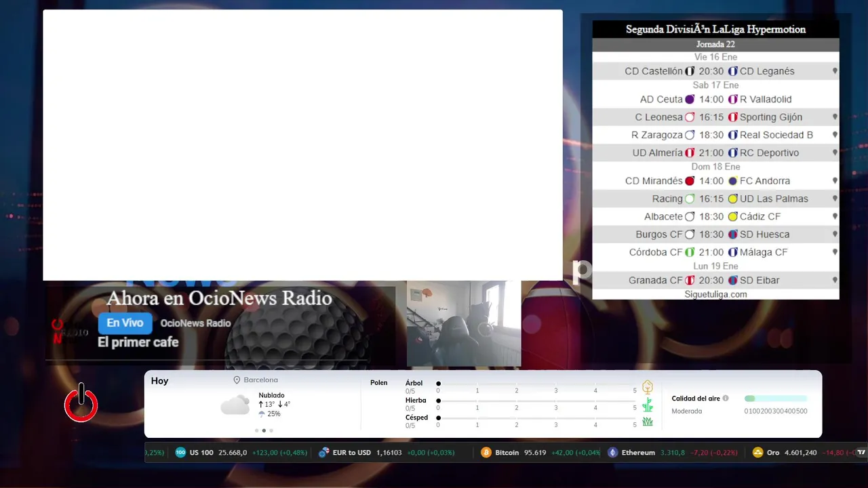The image size is (868, 488).
Task: Click the Bitcoin price 95.619
Action: [x=535, y=453]
